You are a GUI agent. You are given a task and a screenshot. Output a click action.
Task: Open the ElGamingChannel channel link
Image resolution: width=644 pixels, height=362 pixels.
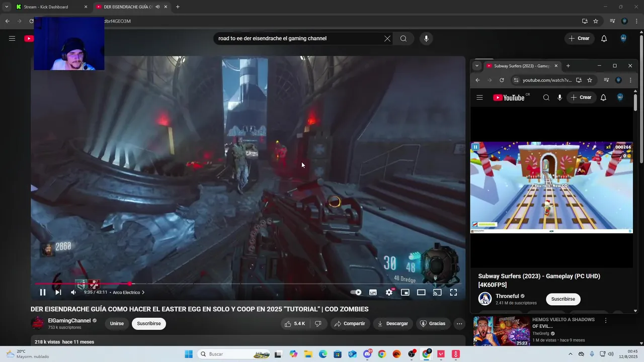(69, 321)
